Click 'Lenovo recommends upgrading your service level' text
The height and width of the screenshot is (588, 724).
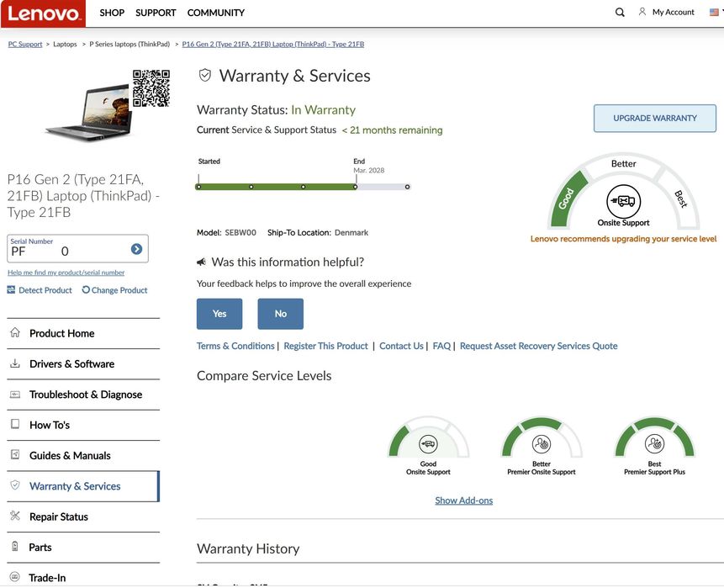coord(623,239)
